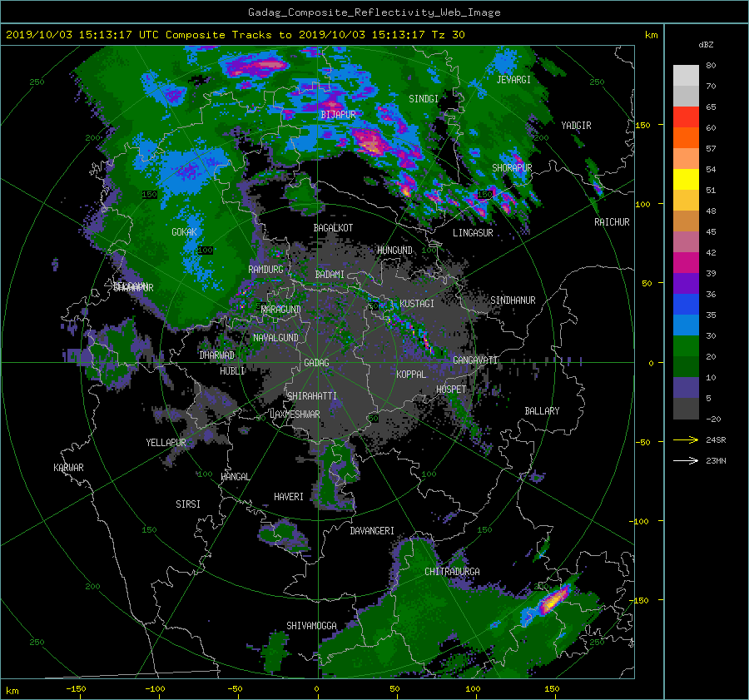Click the BADAMI label
The height and width of the screenshot is (700, 749).
point(330,275)
